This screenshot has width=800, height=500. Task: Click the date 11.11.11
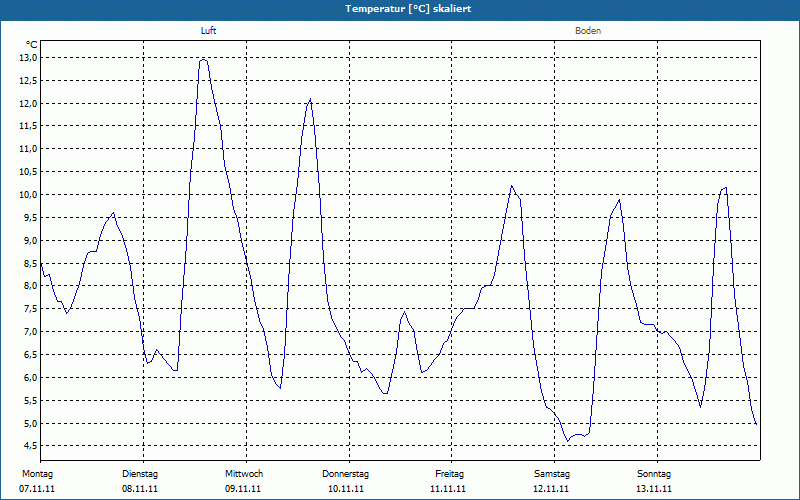(x=448, y=489)
